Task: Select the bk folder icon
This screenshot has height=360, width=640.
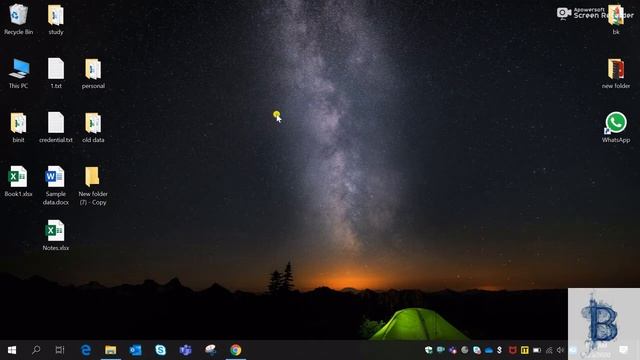Action: click(x=616, y=19)
